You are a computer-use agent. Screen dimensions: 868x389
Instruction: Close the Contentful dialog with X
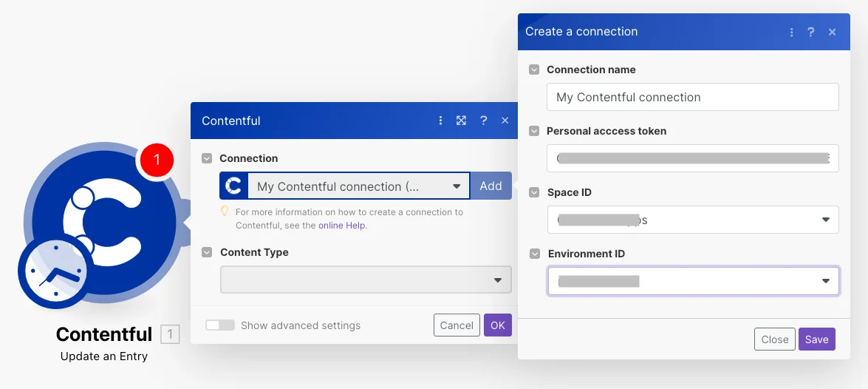click(505, 121)
